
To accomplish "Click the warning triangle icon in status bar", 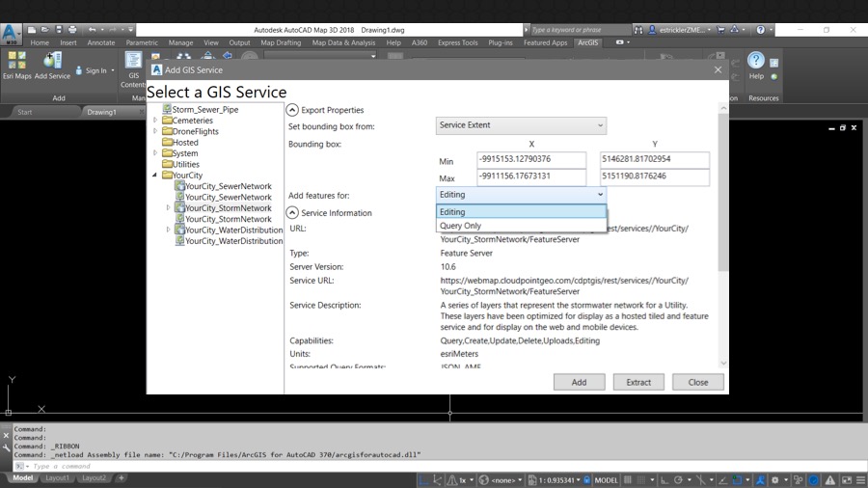I will coord(829,480).
